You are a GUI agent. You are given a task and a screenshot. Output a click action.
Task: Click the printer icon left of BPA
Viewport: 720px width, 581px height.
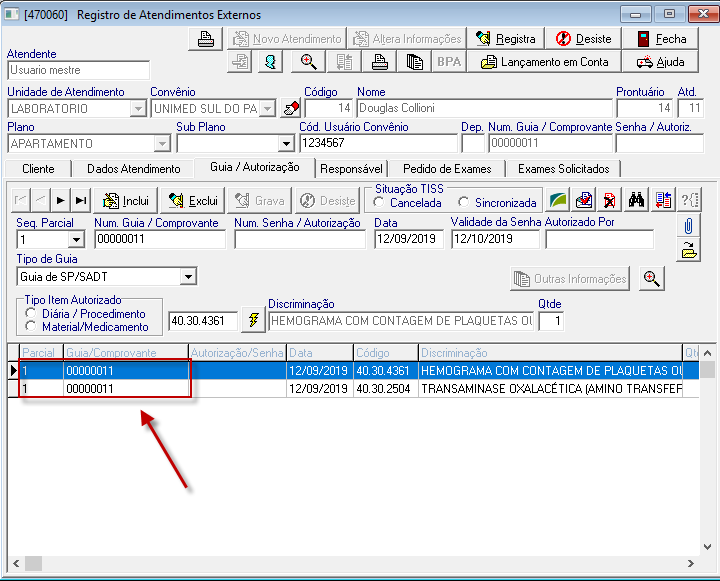pyautogui.click(x=379, y=62)
